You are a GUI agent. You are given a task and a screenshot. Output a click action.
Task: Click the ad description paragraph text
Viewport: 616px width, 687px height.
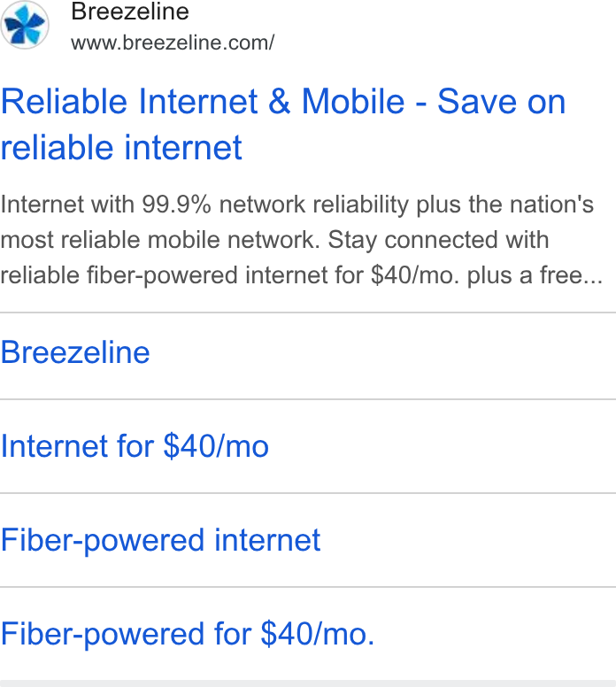(302, 240)
